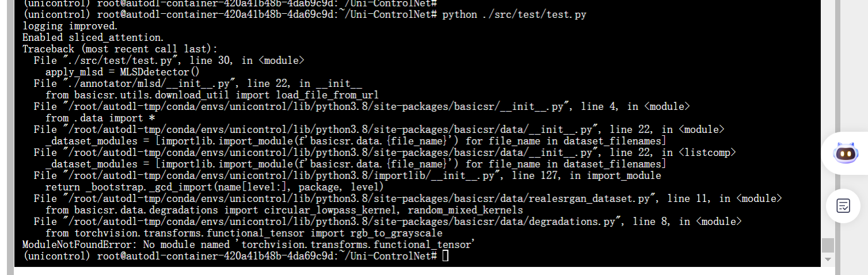Click the rgb_to_grayscale import statement
Image resolution: width=868 pixels, height=275 pixels.
(244, 233)
